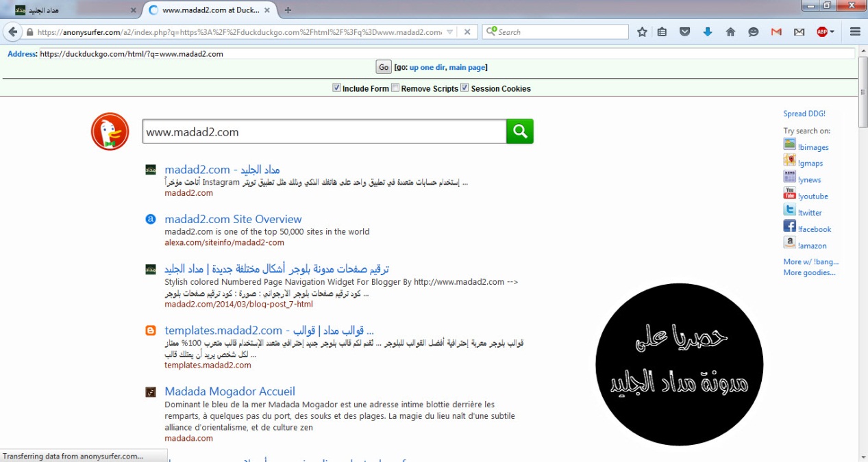Click the Firefox back arrow button

(x=12, y=31)
